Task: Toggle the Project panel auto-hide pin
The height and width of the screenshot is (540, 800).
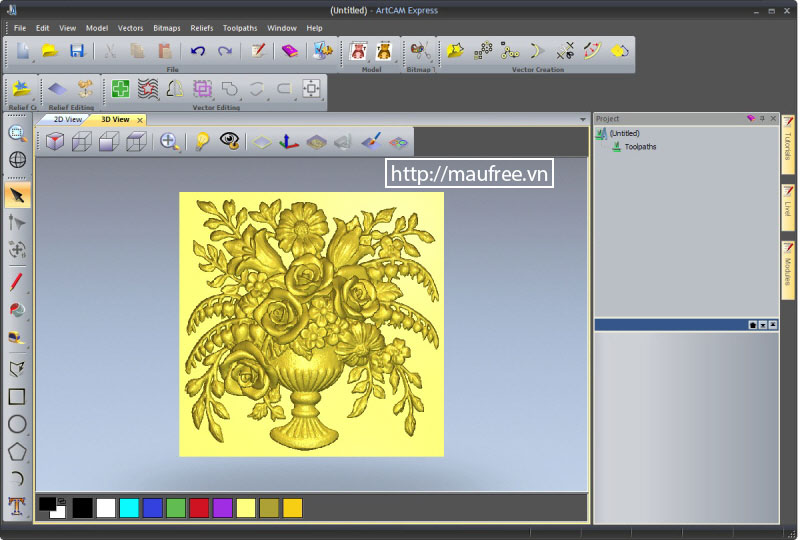Action: [762, 118]
